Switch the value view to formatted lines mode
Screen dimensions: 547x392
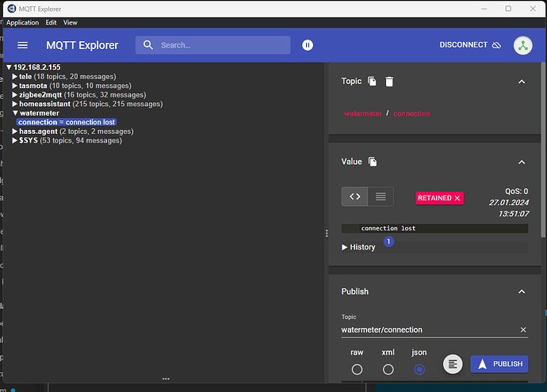pos(381,196)
